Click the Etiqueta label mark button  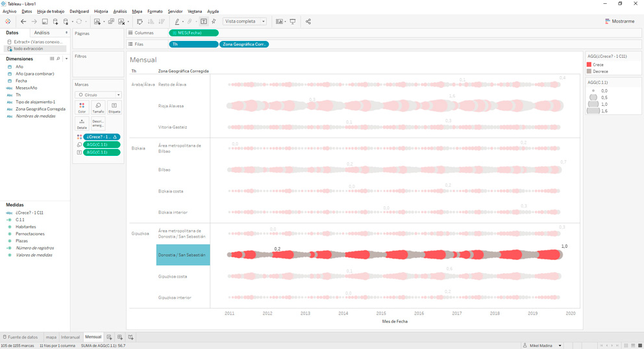point(114,107)
